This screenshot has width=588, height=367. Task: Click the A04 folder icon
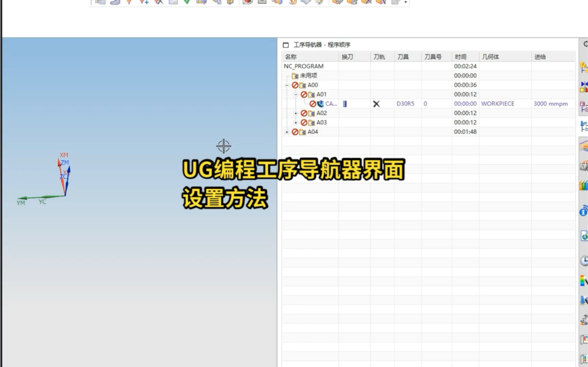[x=303, y=132]
